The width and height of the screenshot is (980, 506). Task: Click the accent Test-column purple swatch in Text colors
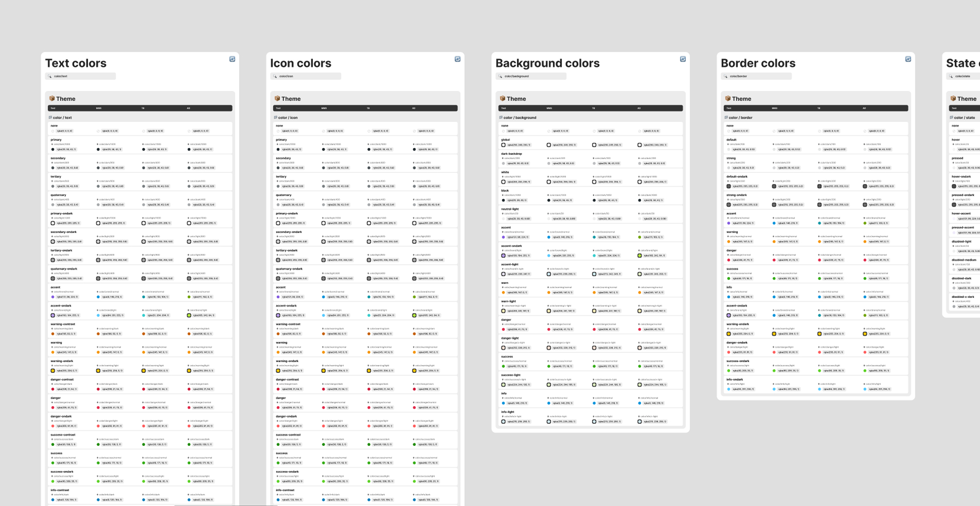pos(53,297)
